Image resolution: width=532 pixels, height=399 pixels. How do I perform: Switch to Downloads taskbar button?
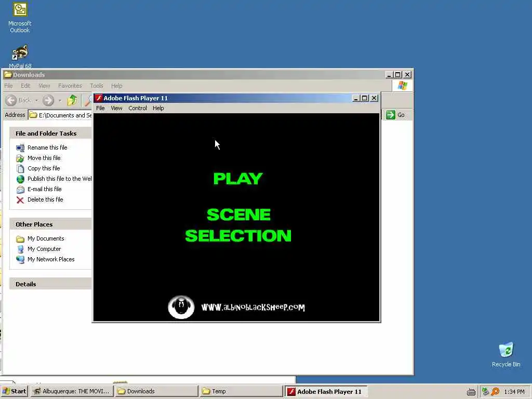point(156,391)
